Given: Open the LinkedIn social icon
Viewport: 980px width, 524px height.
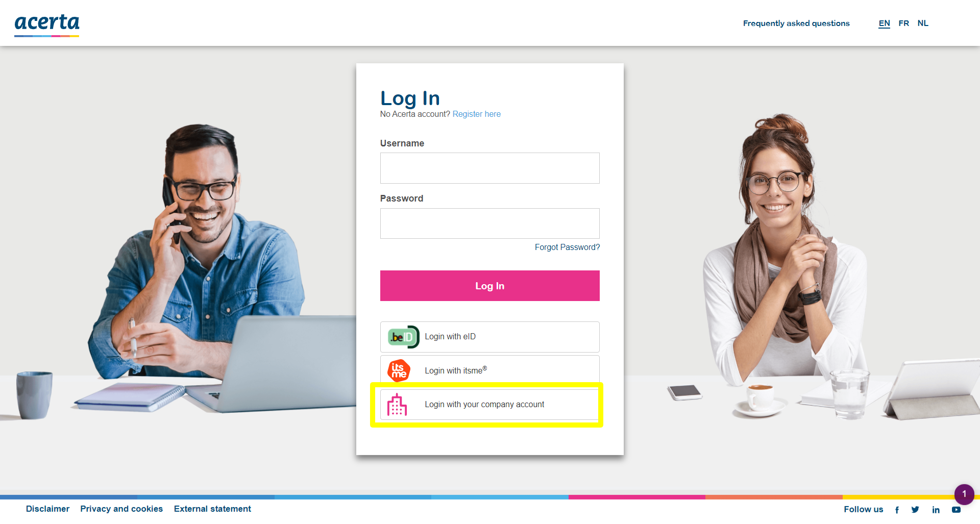Looking at the screenshot, I should (x=936, y=510).
